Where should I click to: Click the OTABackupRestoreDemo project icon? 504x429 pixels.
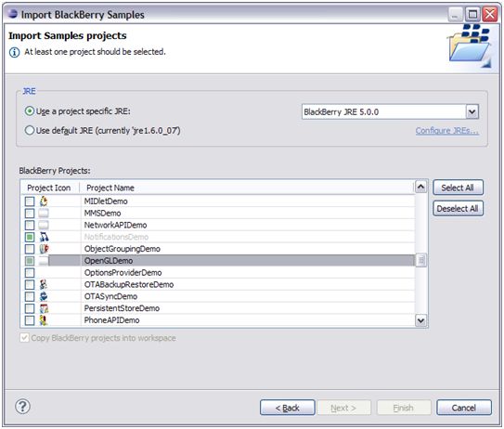click(44, 284)
